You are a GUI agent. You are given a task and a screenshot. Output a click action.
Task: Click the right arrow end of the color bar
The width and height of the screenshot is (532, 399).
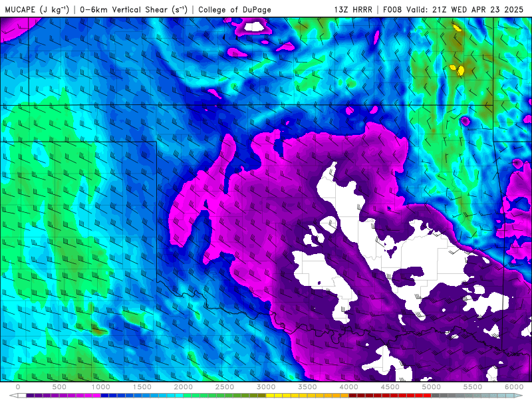point(519,396)
